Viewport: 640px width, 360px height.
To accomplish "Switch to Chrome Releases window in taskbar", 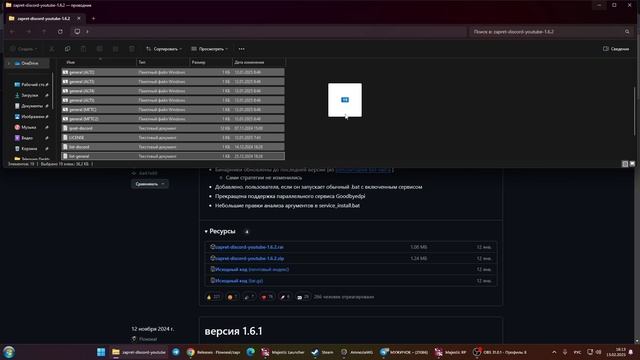I will 213,352.
